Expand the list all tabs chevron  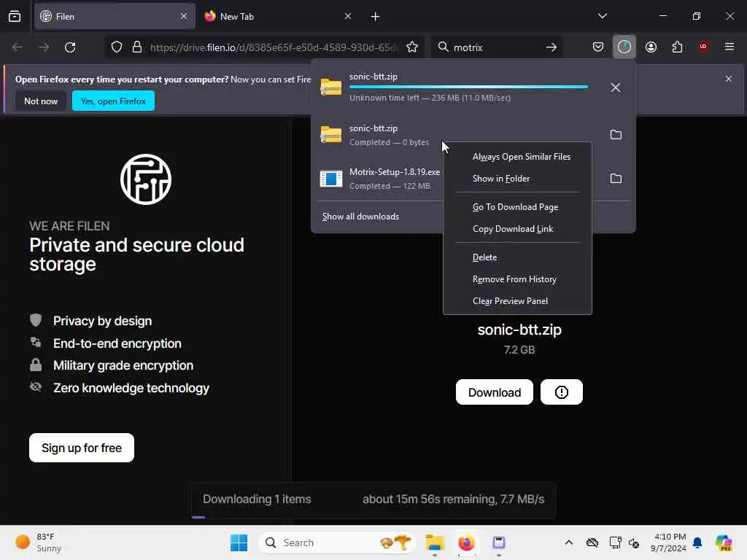(602, 16)
